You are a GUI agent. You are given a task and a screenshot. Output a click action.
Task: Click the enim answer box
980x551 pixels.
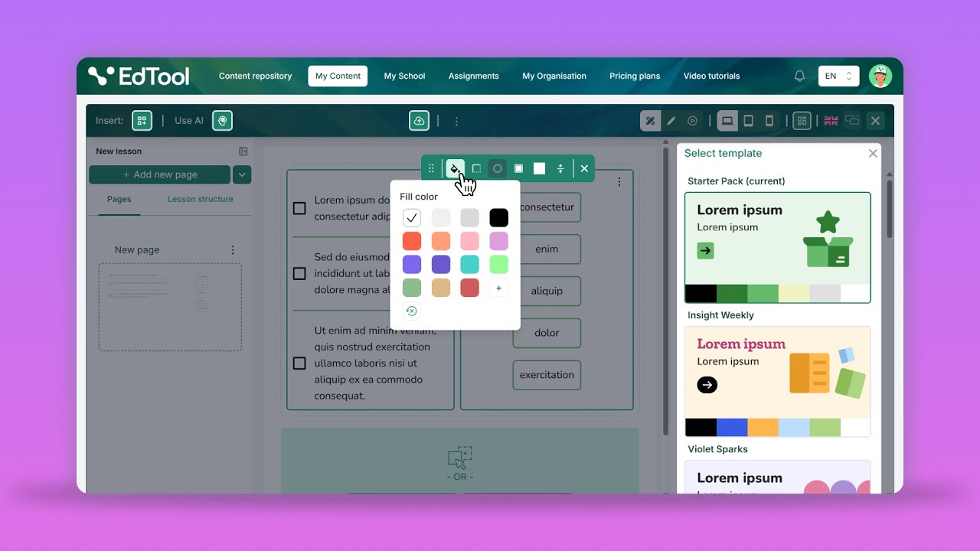(547, 249)
